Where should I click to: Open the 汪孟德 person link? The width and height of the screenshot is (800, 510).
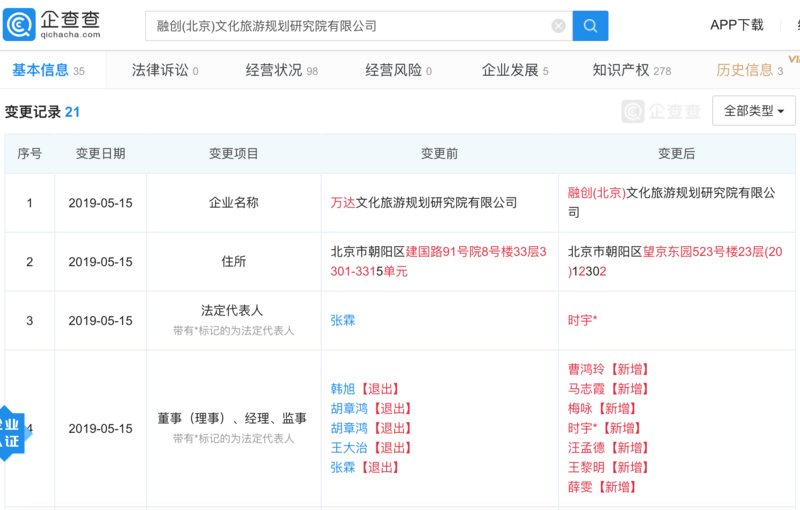click(586, 448)
